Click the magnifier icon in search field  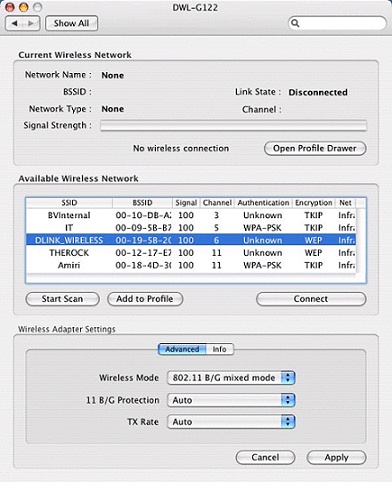point(295,23)
